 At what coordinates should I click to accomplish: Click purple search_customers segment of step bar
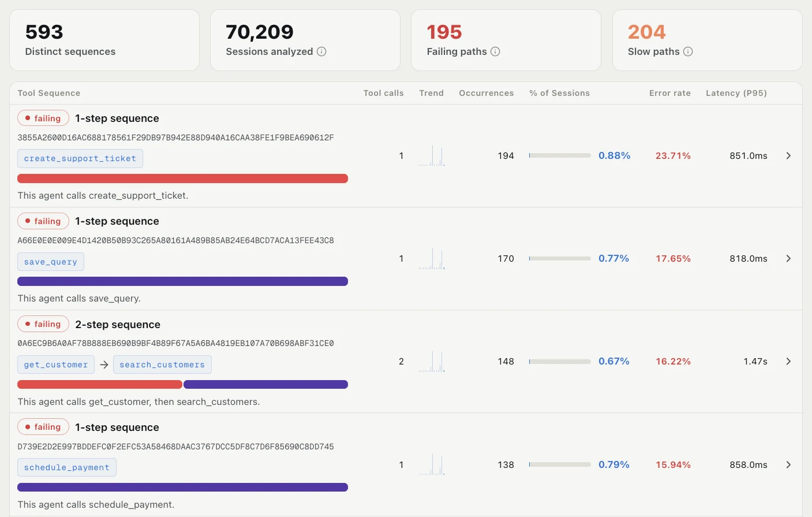[x=266, y=384]
